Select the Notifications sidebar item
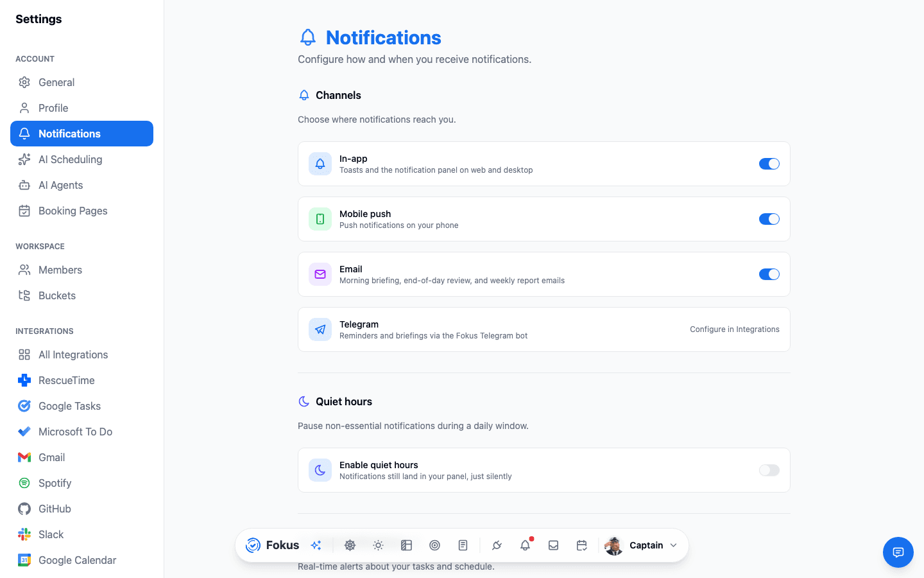The width and height of the screenshot is (924, 578). (81, 134)
